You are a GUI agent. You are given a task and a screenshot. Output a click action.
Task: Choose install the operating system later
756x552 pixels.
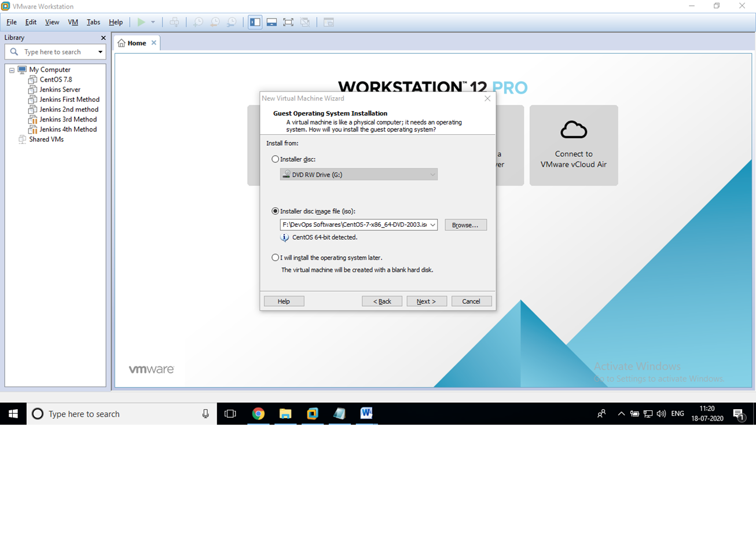coord(276,257)
